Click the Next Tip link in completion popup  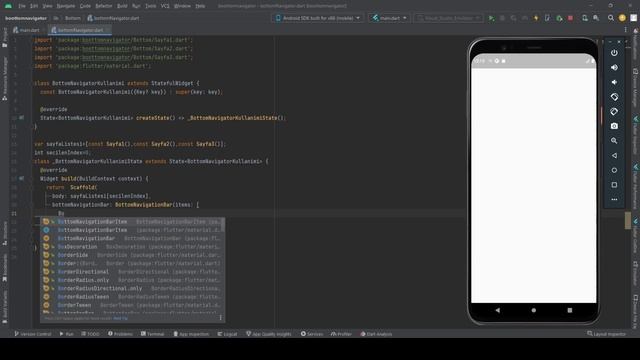(120, 318)
